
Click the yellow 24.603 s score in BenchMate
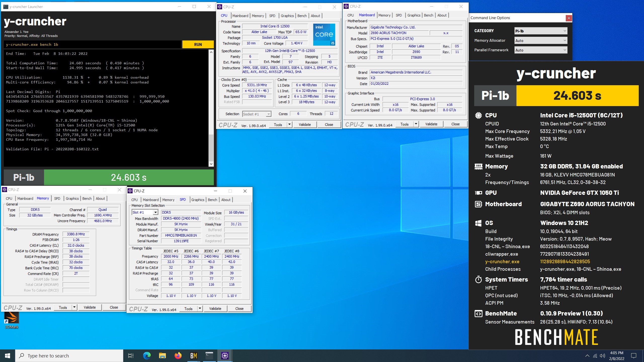[x=577, y=96]
